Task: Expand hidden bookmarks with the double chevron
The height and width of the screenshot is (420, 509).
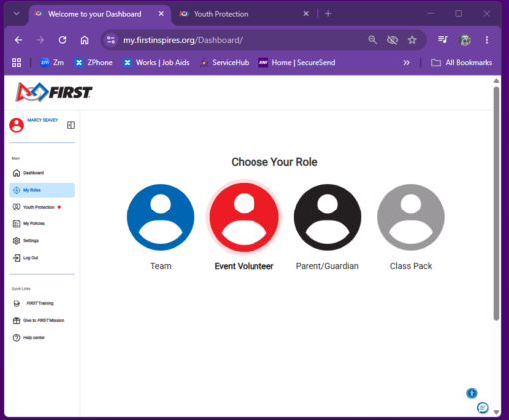Action: (406, 63)
